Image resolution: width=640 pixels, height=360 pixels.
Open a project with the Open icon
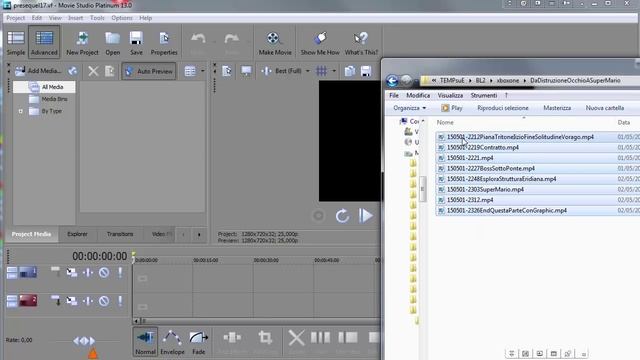pos(113,42)
